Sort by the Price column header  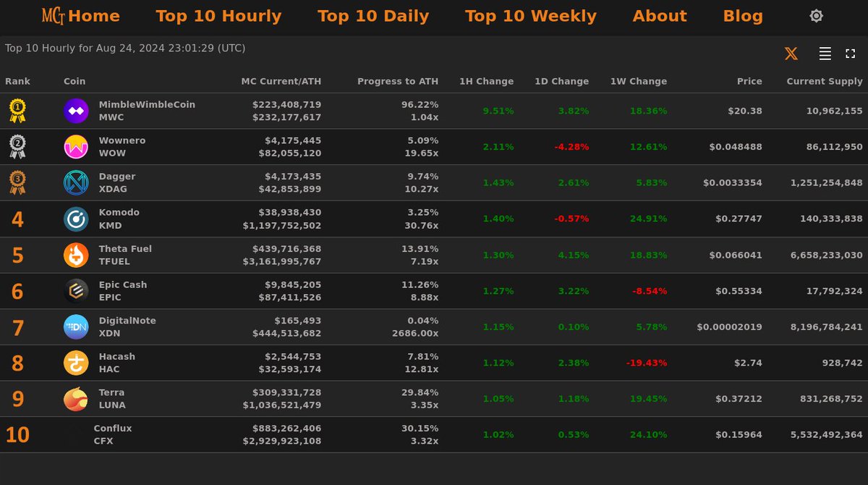(x=749, y=81)
